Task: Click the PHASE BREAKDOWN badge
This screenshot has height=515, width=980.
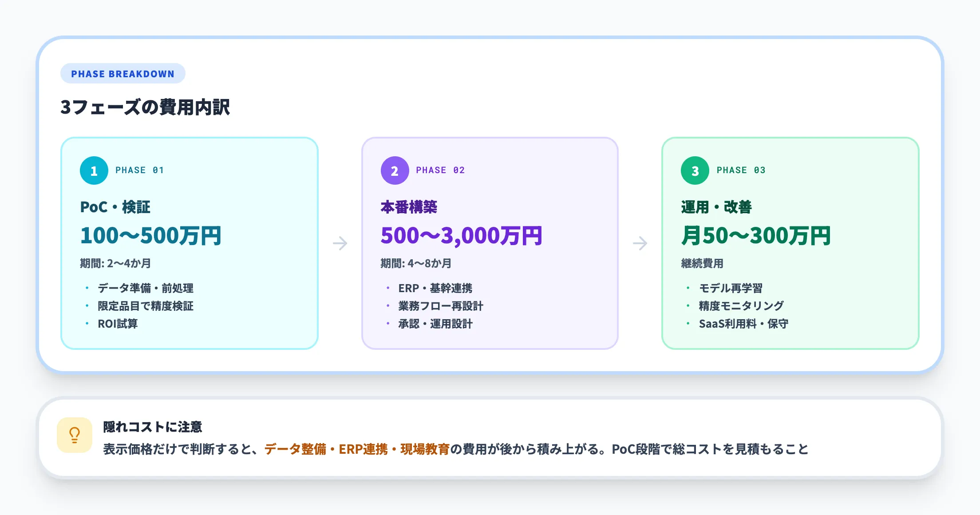Action: click(122, 74)
